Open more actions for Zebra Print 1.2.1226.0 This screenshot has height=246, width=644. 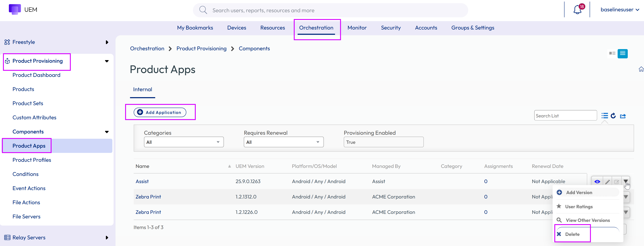(x=626, y=212)
